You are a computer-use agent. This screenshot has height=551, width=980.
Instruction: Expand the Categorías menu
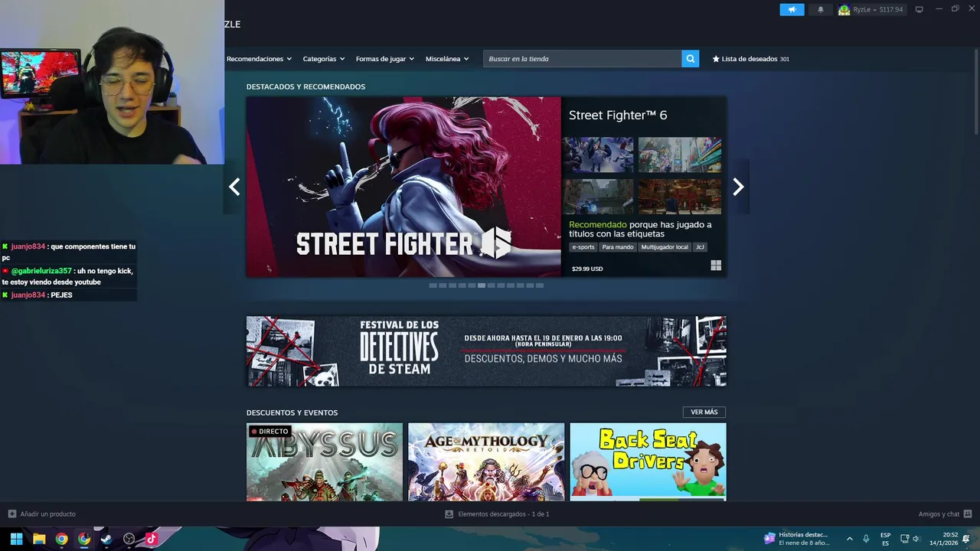click(x=324, y=59)
